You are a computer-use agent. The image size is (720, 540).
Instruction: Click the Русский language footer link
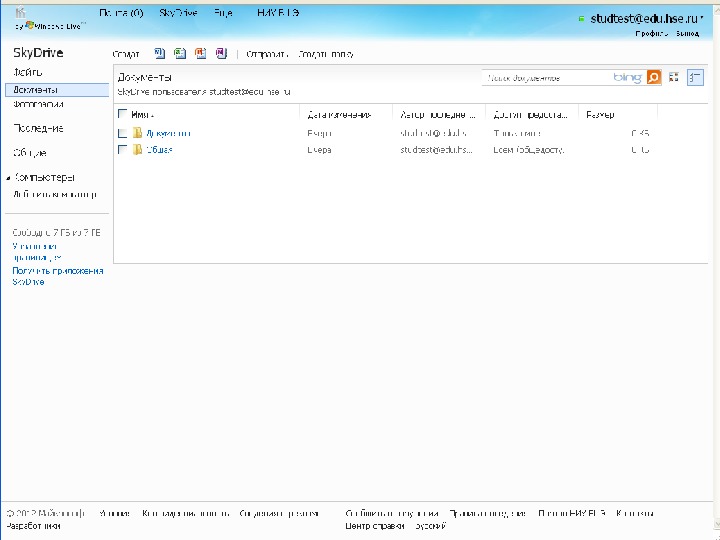click(x=430, y=526)
